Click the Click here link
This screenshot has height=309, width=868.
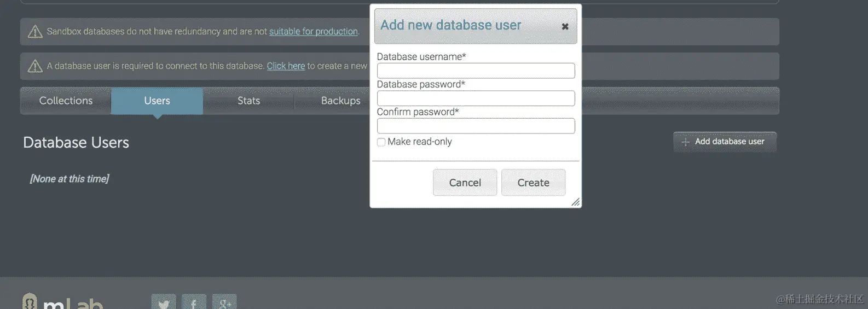coord(286,66)
